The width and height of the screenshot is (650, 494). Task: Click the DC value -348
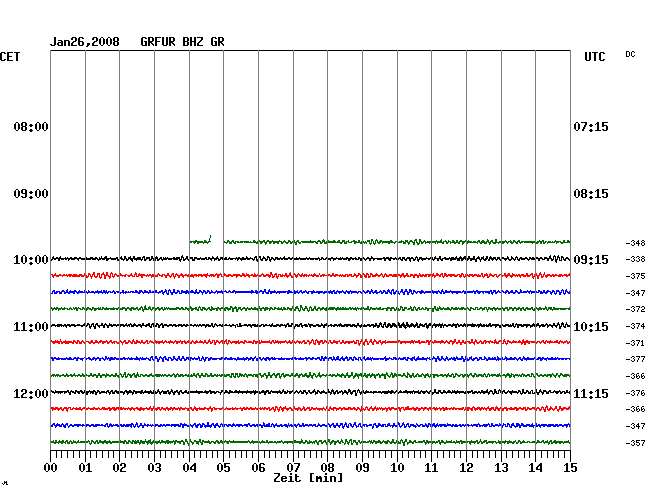[x=635, y=243]
